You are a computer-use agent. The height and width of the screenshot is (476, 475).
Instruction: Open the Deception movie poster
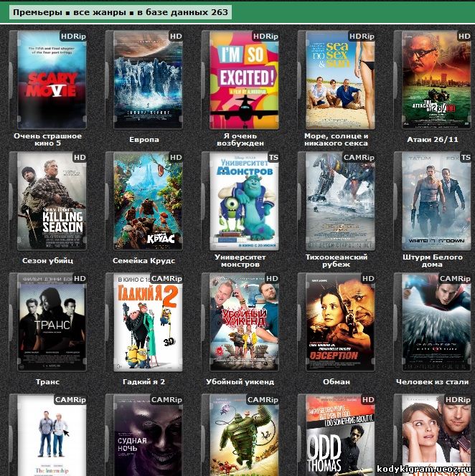[340, 322]
